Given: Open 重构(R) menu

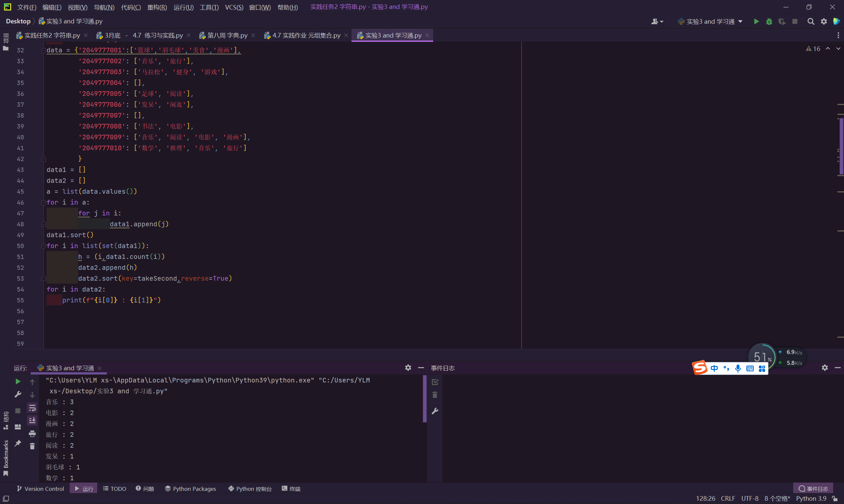Looking at the screenshot, I should (x=157, y=7).
